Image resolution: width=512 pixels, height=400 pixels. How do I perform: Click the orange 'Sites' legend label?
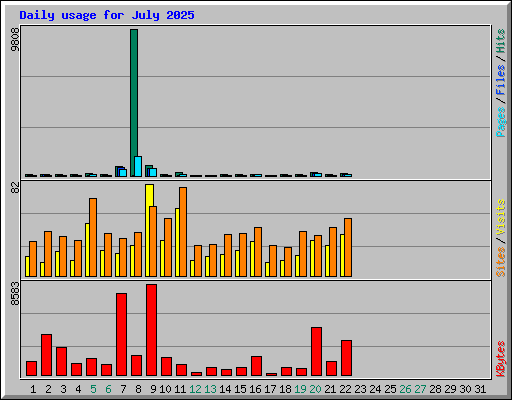click(501, 262)
